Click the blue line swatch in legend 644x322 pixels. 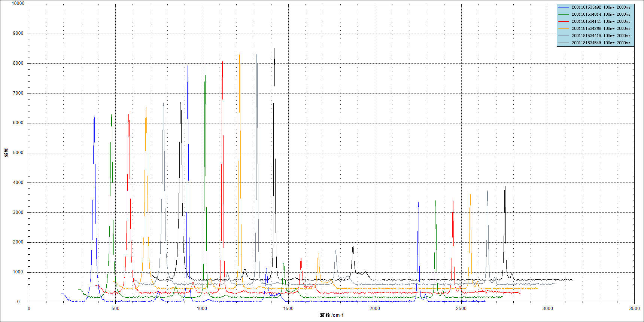(x=563, y=7)
